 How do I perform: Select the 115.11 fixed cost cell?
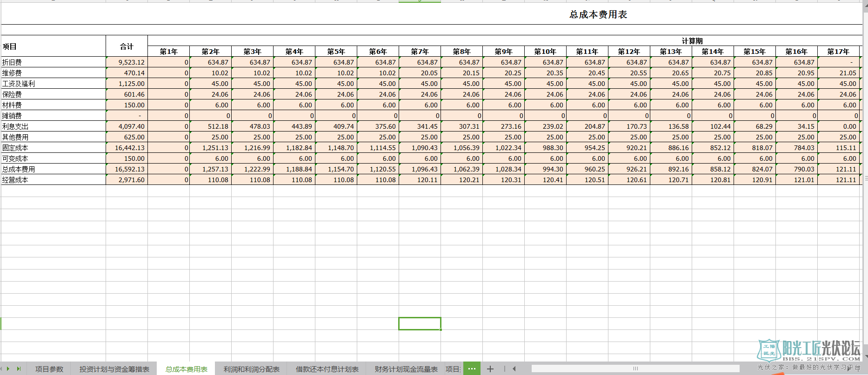coord(838,148)
